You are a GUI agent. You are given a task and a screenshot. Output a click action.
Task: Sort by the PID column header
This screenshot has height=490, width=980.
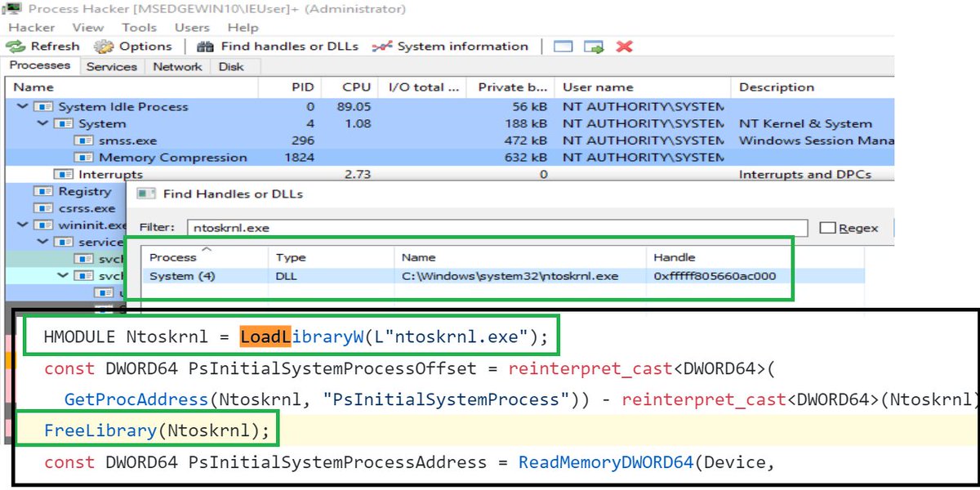point(290,87)
